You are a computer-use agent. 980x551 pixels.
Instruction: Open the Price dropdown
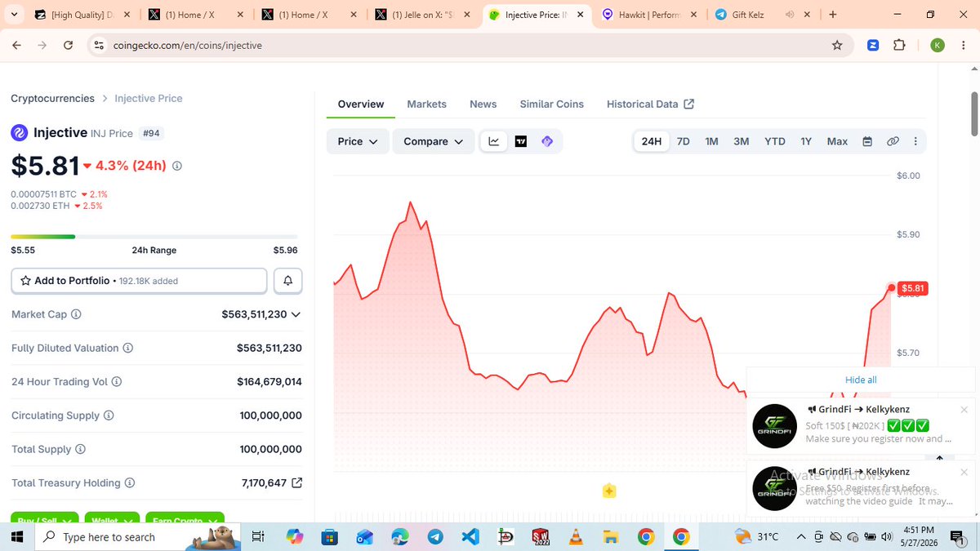click(358, 141)
